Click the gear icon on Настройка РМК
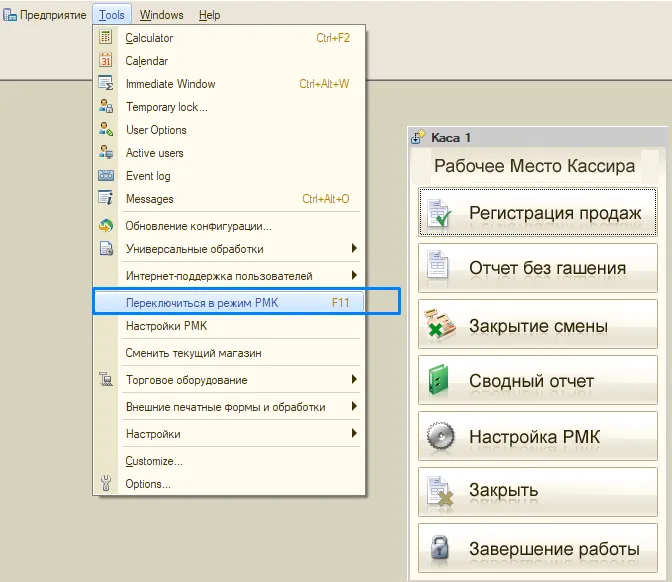Screen dimensions: 672x582 pos(440,436)
